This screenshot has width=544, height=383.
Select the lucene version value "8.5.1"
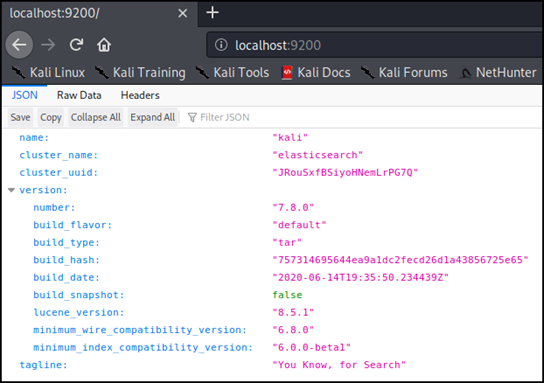(x=293, y=312)
